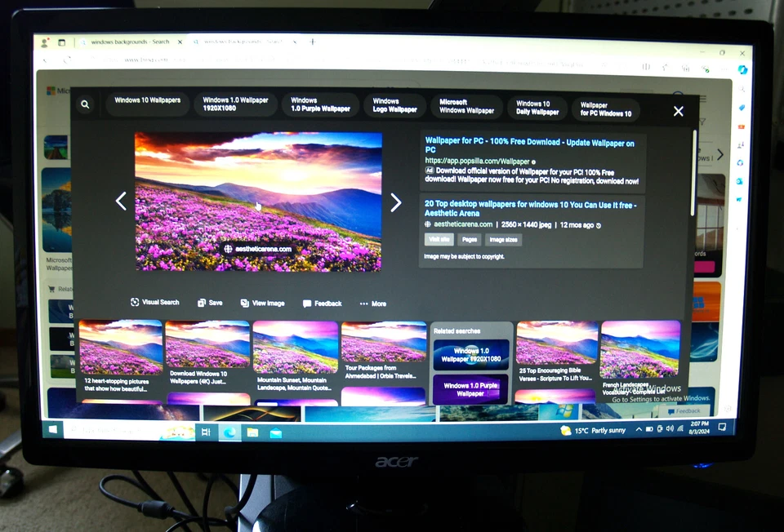Select the Pages tab for this result
Image resolution: width=784 pixels, height=532 pixels.
point(470,239)
